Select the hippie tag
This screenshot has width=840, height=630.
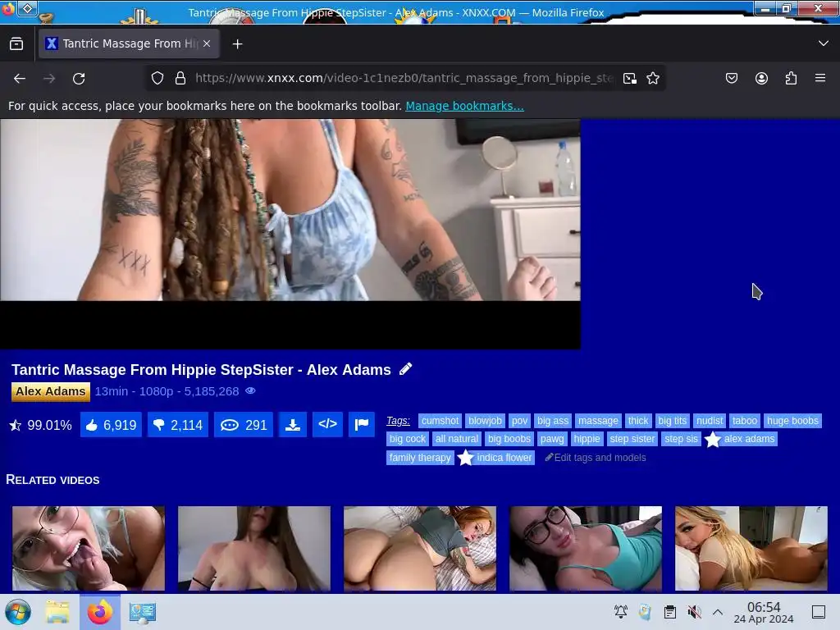pos(587,440)
